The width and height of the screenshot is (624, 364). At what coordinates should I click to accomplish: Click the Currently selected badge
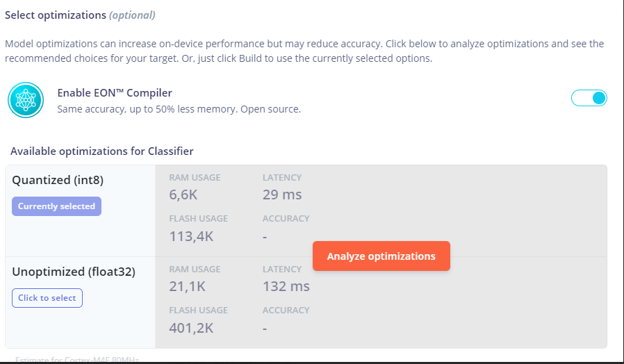point(56,206)
